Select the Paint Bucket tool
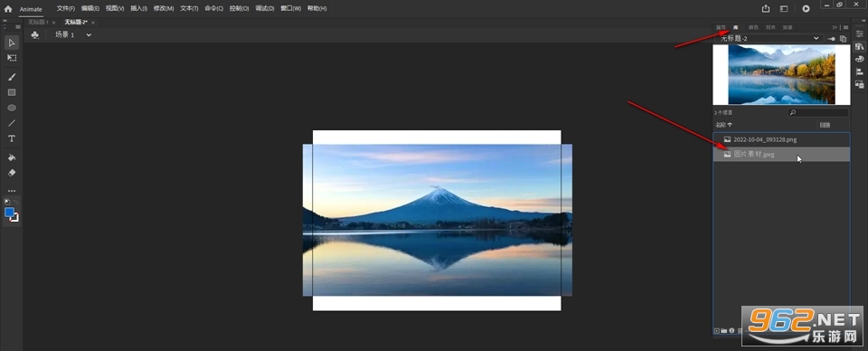Image resolution: width=868 pixels, height=351 pixels. (x=12, y=157)
